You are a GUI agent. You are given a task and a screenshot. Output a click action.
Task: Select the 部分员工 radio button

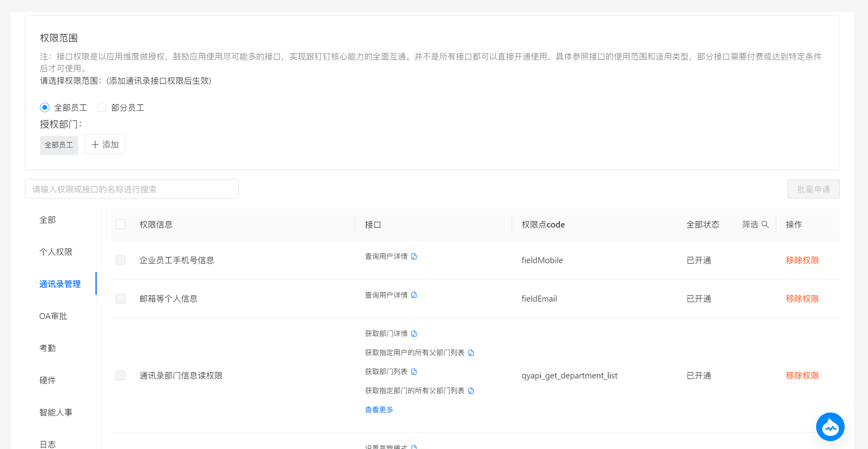tap(102, 107)
